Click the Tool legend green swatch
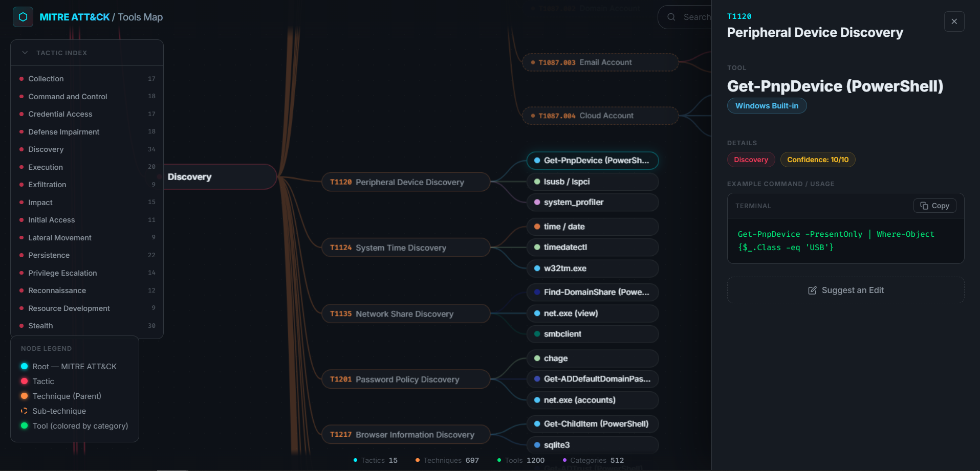This screenshot has height=471, width=980. [x=24, y=425]
